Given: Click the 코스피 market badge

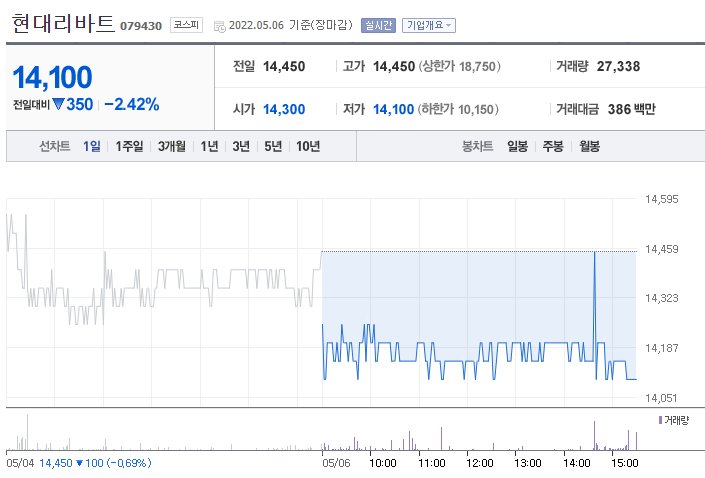Looking at the screenshot, I should click(186, 25).
